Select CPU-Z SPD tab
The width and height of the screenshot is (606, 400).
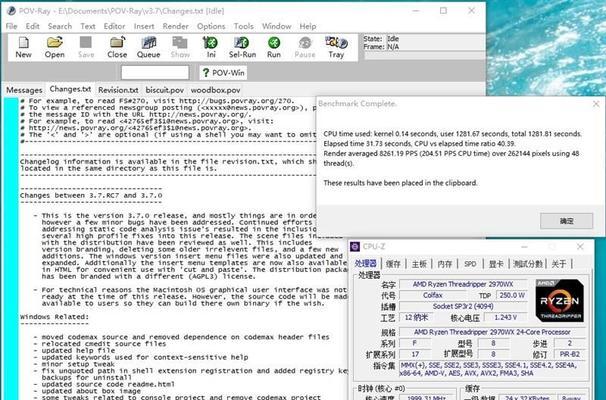pyautogui.click(x=470, y=264)
